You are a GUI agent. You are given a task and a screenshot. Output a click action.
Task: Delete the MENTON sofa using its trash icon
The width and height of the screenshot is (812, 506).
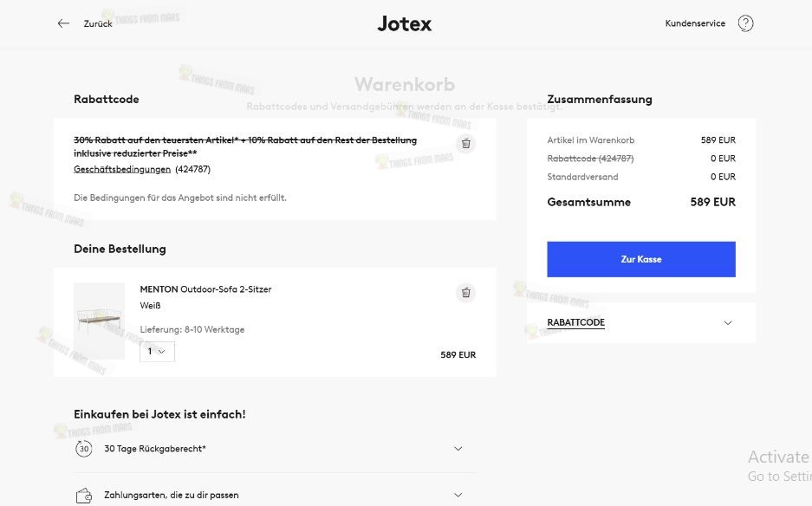(465, 293)
